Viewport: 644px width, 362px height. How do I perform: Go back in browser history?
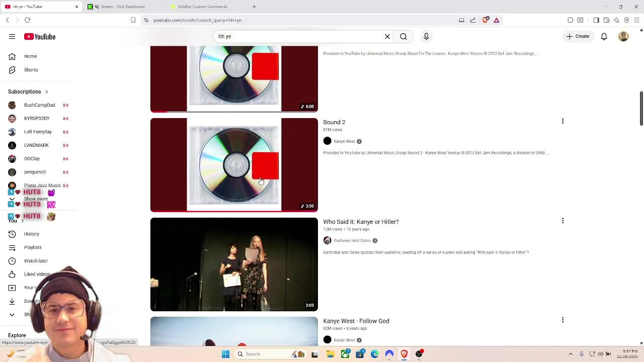pyautogui.click(x=8, y=20)
